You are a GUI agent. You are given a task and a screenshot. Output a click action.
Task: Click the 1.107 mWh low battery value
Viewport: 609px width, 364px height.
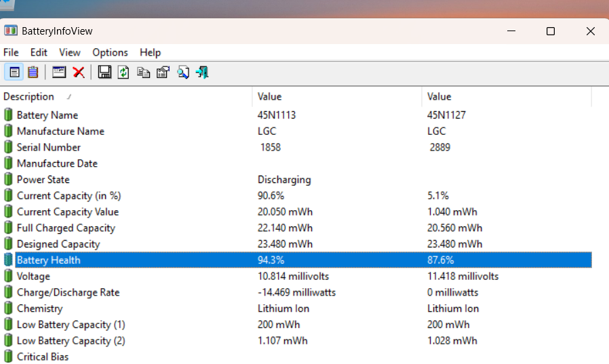[282, 340]
